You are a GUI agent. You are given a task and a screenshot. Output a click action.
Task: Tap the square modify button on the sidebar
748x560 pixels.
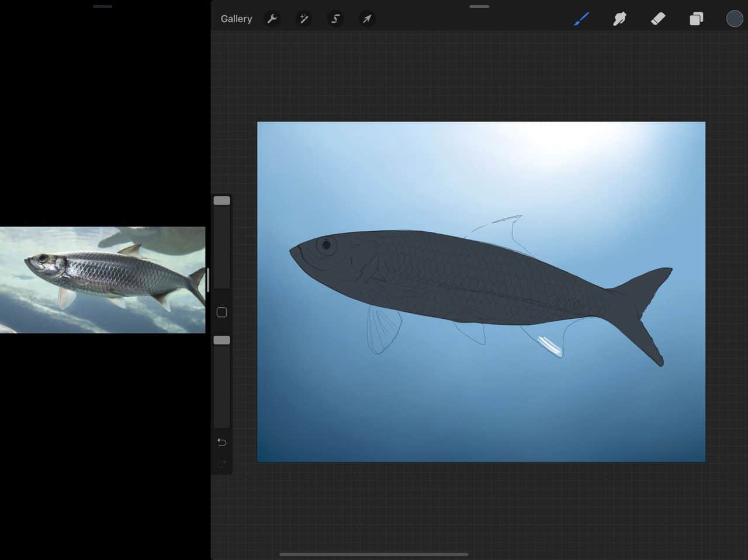[221, 312]
